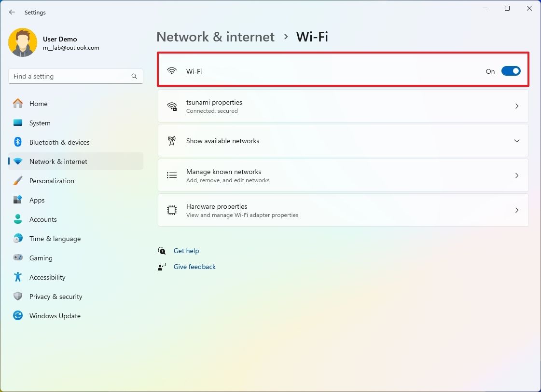Click the Gaming controller icon
The width and height of the screenshot is (541, 392).
click(18, 258)
